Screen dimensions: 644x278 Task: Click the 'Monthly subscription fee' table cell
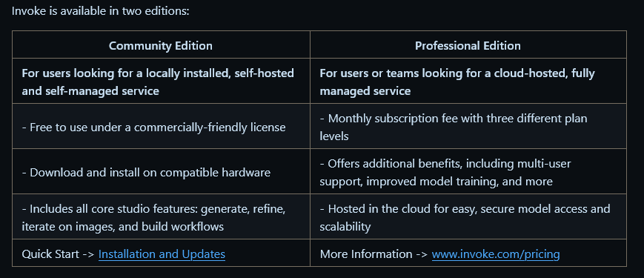click(468, 127)
